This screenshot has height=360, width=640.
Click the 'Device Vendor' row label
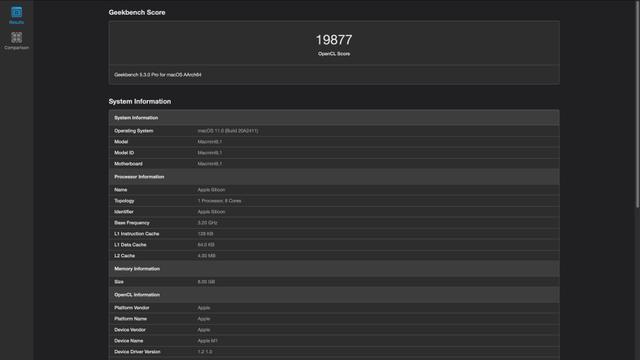pos(130,330)
